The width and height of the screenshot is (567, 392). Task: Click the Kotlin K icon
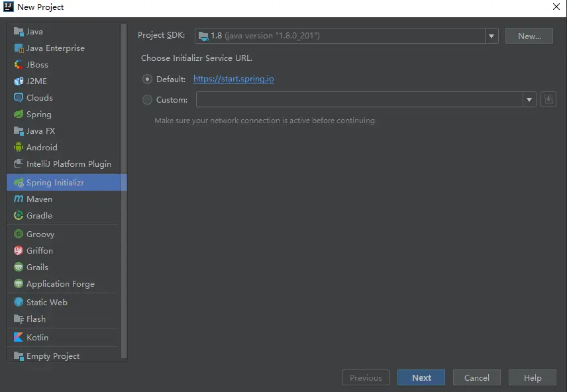coord(19,338)
